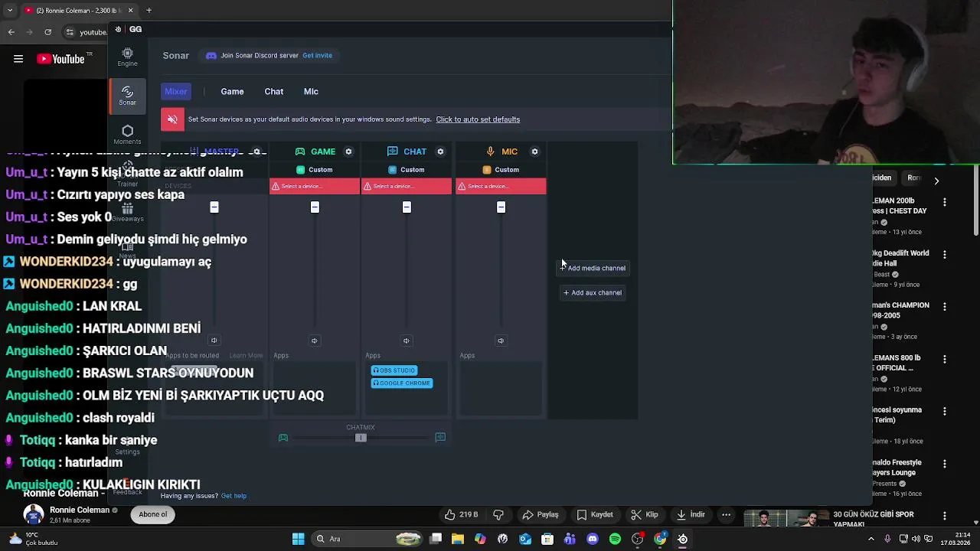This screenshot has width=980, height=551.
Task: Open 30 GÜN ÖKÜZ GİBİ SPOR thumbnail
Action: [786, 519]
